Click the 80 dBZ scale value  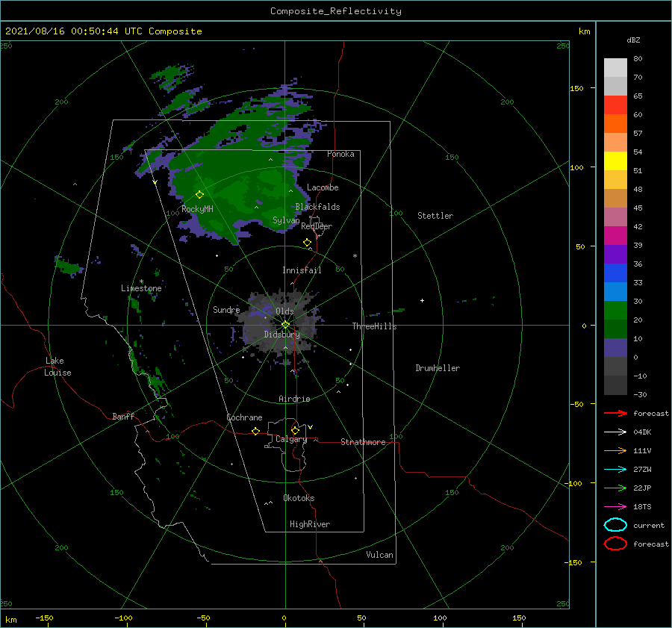(638, 59)
